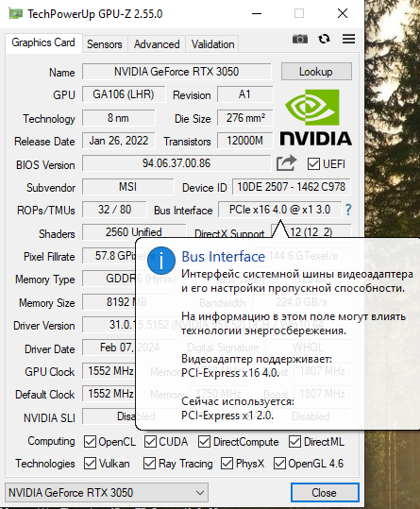Toggle the UEFI checkbox

[313, 164]
